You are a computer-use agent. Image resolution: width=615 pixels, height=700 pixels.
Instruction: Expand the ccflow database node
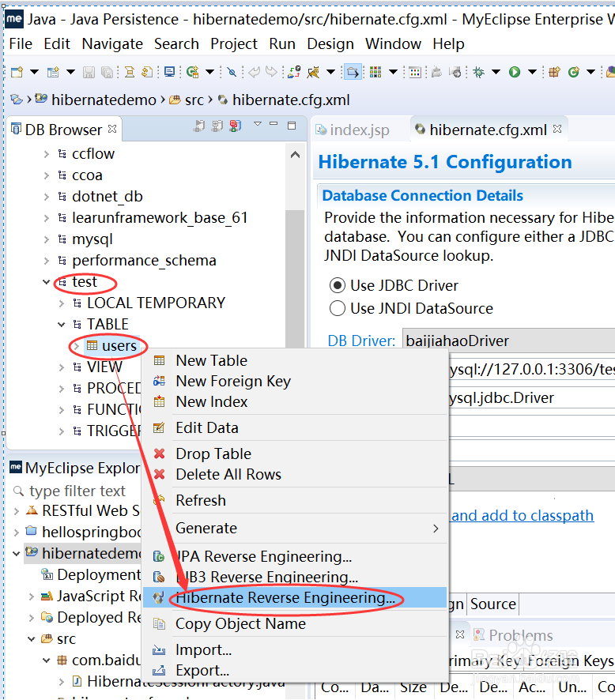point(47,154)
